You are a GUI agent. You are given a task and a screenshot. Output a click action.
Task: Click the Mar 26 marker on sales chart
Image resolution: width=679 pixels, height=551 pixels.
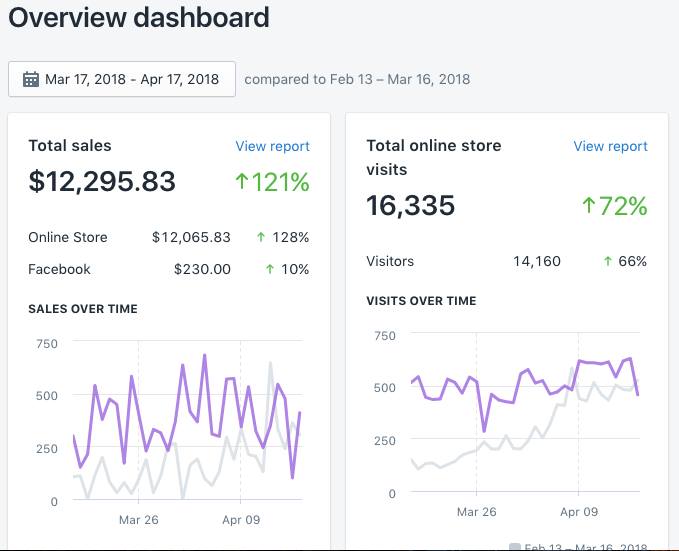click(138, 520)
